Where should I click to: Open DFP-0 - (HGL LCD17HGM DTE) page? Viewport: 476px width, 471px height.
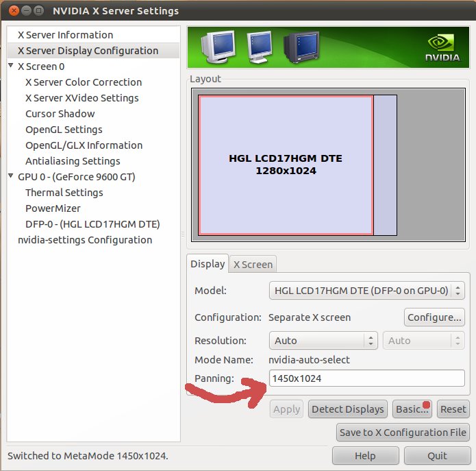tap(92, 224)
